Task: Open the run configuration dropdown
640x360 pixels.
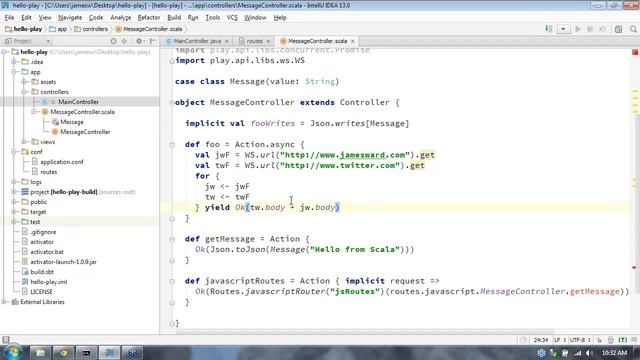Action: coord(564,29)
